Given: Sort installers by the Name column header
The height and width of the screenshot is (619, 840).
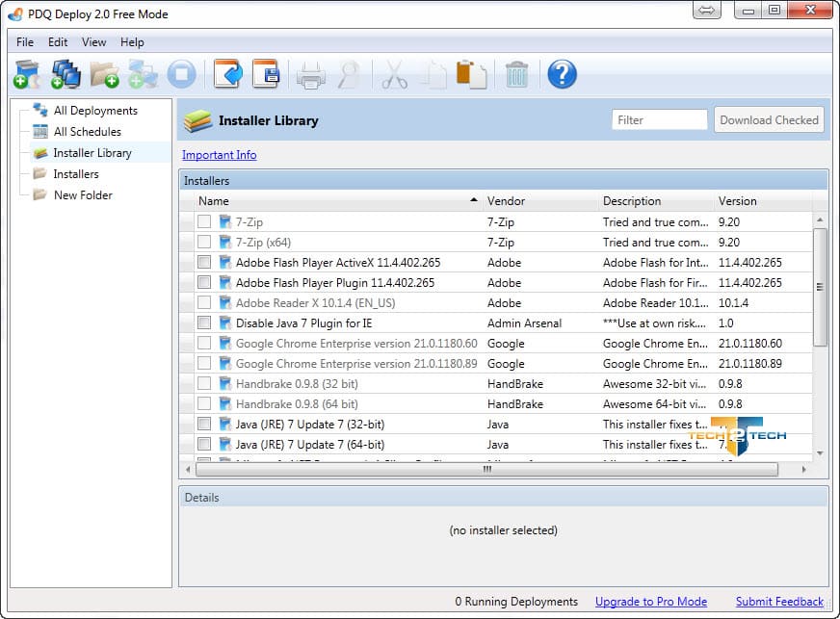Looking at the screenshot, I should click(214, 201).
